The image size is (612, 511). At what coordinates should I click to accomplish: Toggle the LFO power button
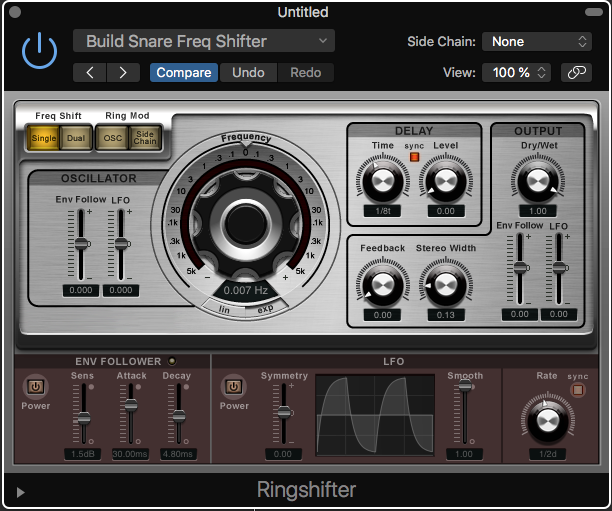233,387
